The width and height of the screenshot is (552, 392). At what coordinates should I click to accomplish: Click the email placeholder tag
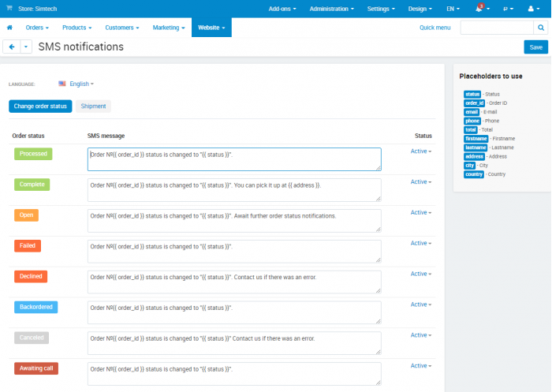[472, 112]
